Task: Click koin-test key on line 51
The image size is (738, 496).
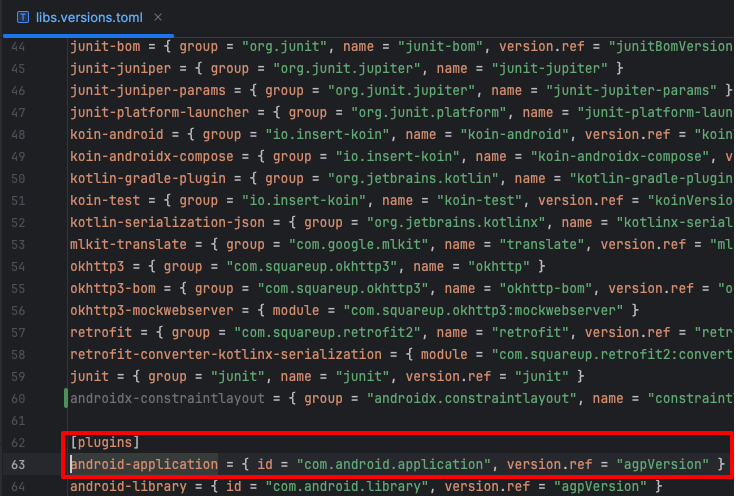Action: (105, 201)
